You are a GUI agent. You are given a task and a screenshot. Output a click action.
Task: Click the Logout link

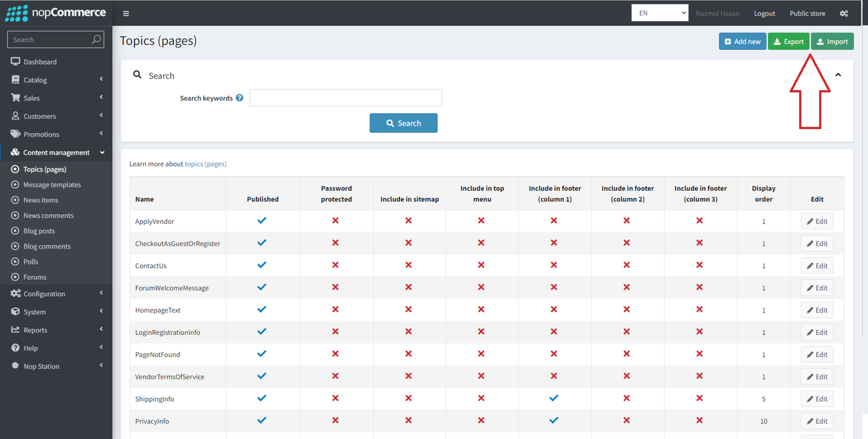pos(764,14)
